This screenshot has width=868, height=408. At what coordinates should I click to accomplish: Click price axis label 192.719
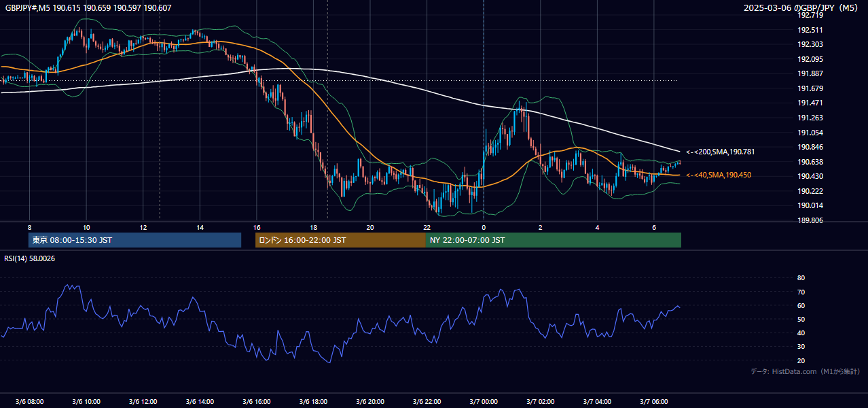coord(810,15)
